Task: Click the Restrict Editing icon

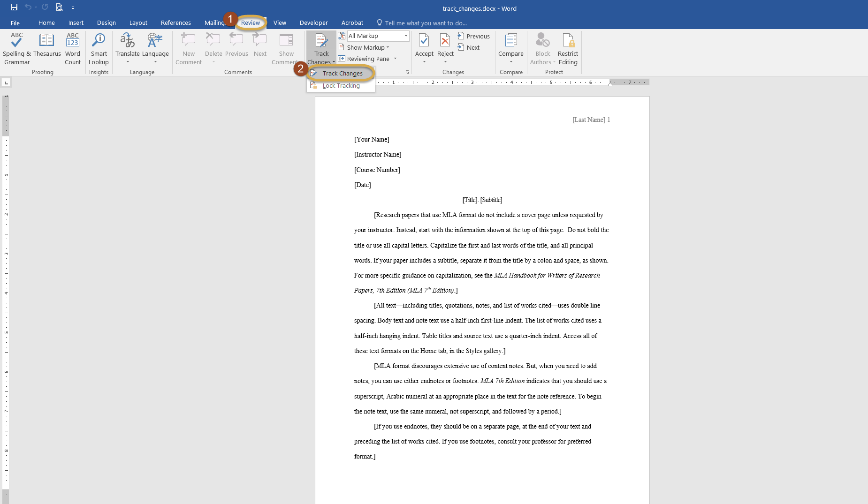Action: 568,41
